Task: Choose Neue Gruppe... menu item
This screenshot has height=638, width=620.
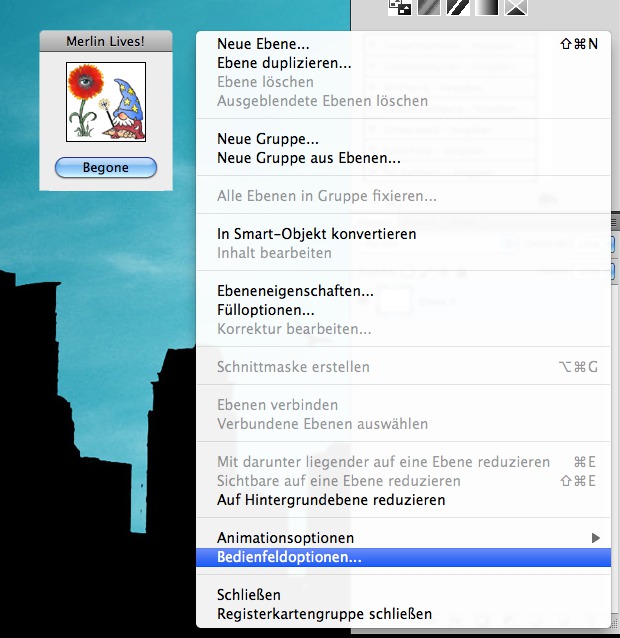Action: pyautogui.click(x=403, y=139)
